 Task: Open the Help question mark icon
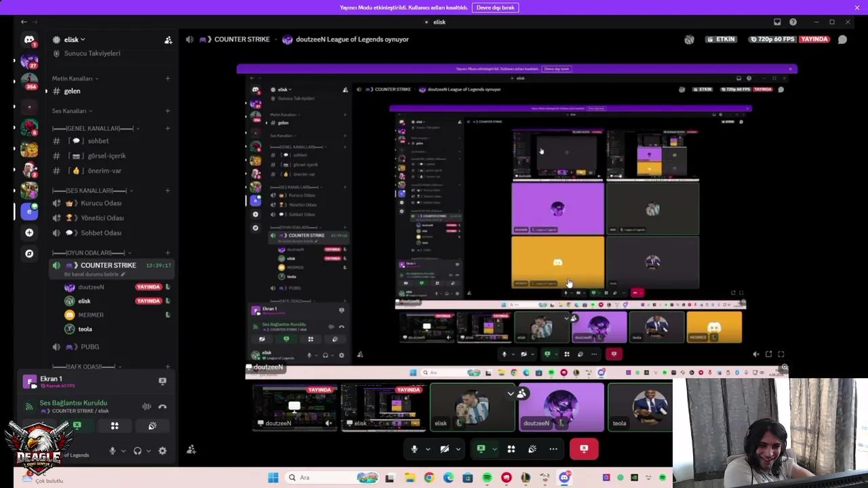pos(793,22)
